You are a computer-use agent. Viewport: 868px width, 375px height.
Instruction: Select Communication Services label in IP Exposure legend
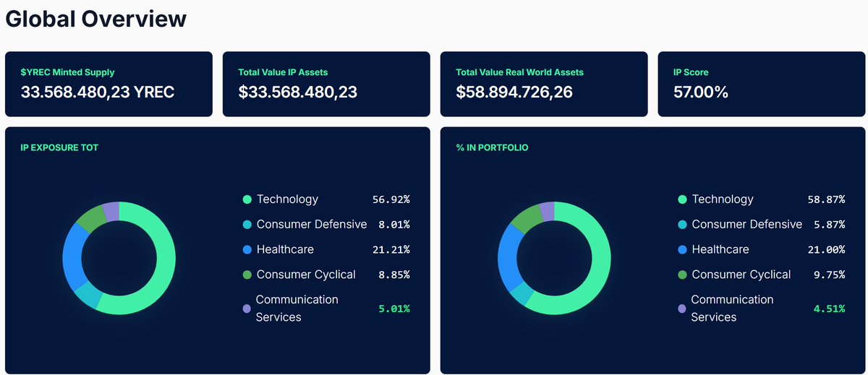[x=297, y=309]
